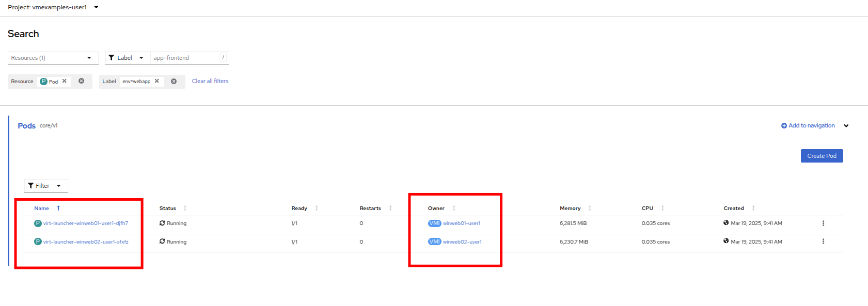Sort pods by Restarts column

(370, 208)
